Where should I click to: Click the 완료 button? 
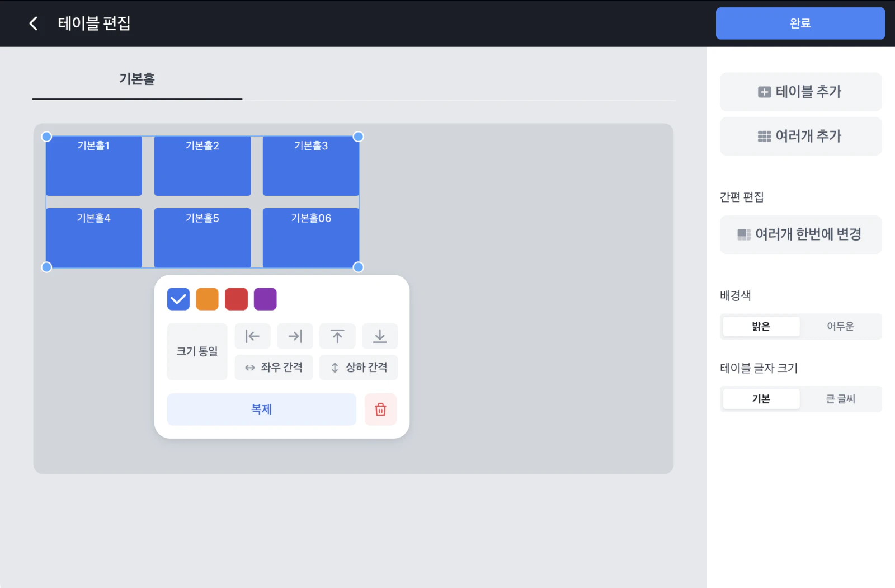click(x=800, y=23)
